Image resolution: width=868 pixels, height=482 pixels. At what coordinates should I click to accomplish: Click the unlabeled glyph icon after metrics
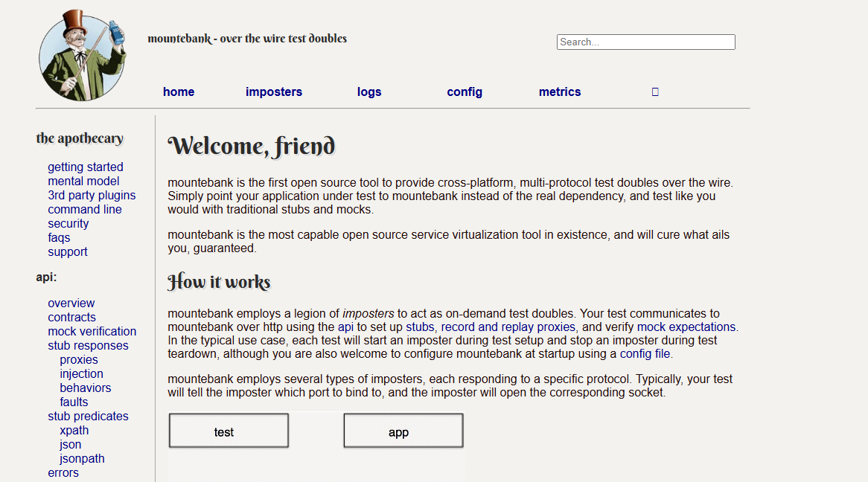point(655,91)
